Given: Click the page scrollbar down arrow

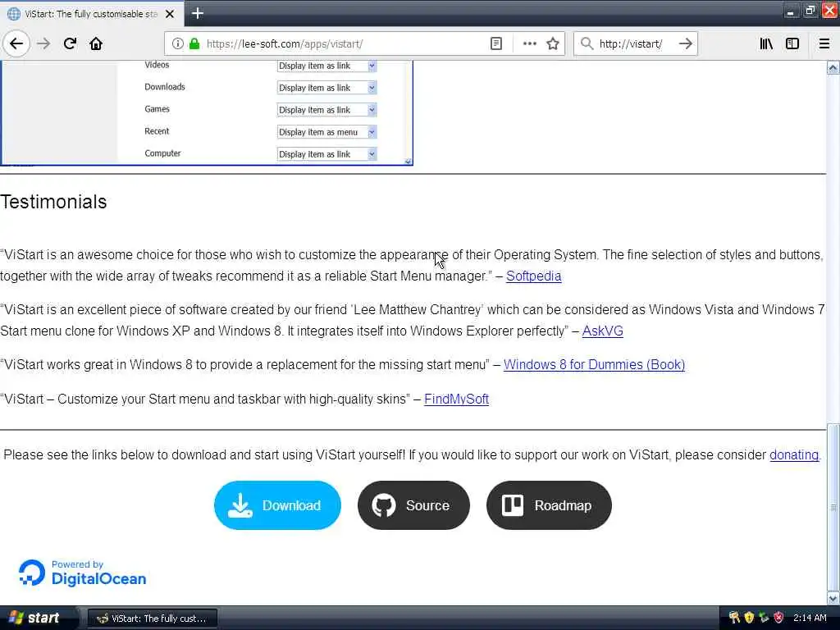Looking at the screenshot, I should [x=833, y=598].
